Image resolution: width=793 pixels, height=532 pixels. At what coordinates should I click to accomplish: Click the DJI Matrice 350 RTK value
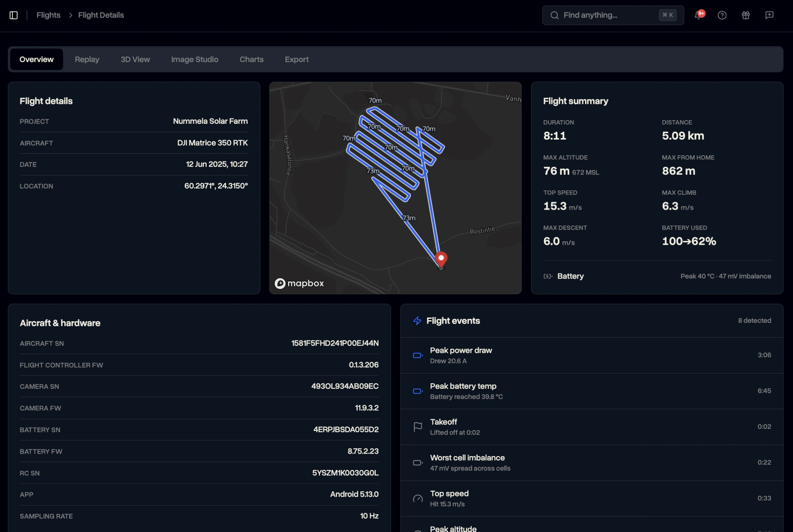point(212,143)
